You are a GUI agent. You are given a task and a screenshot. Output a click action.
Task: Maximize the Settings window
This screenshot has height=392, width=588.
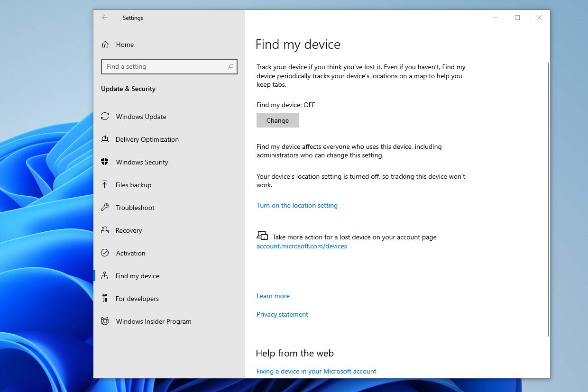point(517,18)
